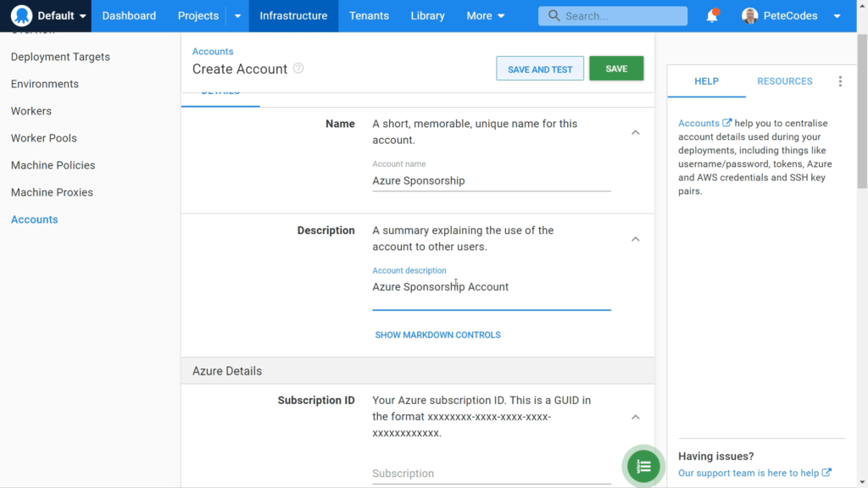Open the Library menu
Image resolution: width=868 pixels, height=488 pixels.
click(427, 15)
